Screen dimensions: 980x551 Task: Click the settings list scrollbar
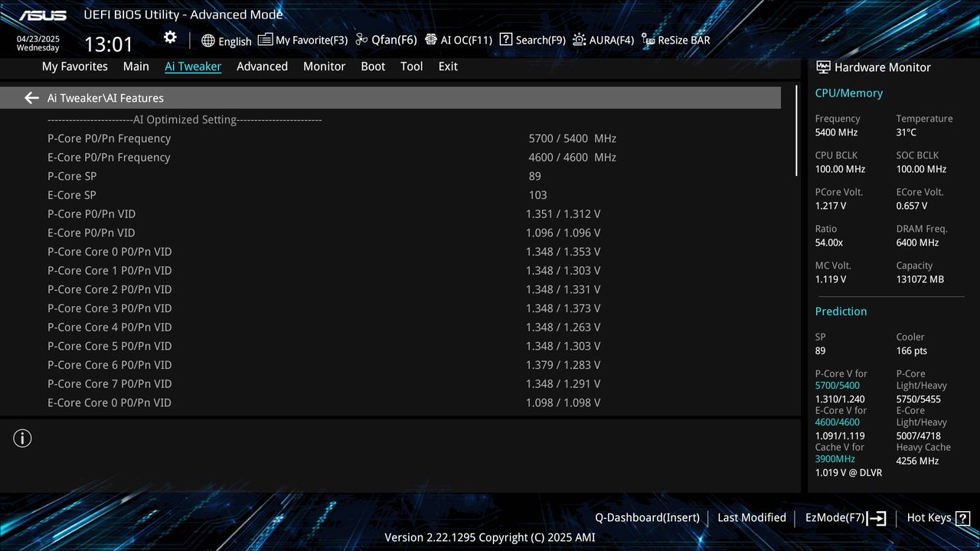click(796, 130)
